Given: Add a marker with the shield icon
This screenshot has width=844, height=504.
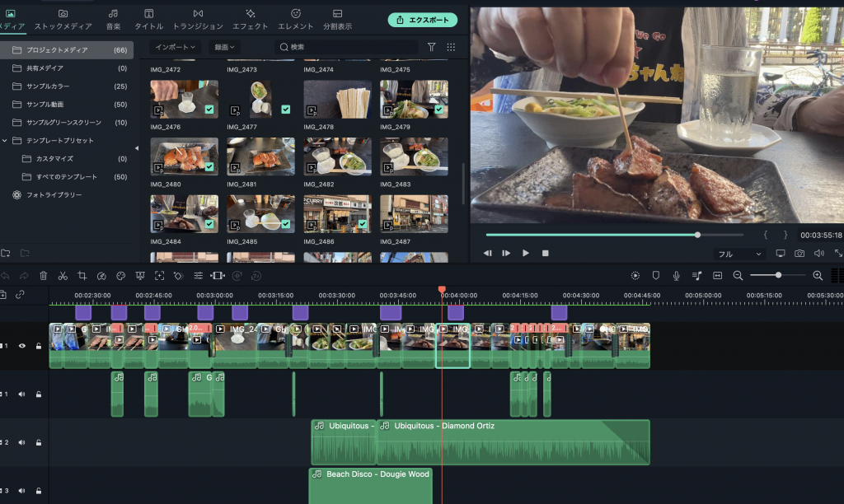Looking at the screenshot, I should (x=655, y=275).
